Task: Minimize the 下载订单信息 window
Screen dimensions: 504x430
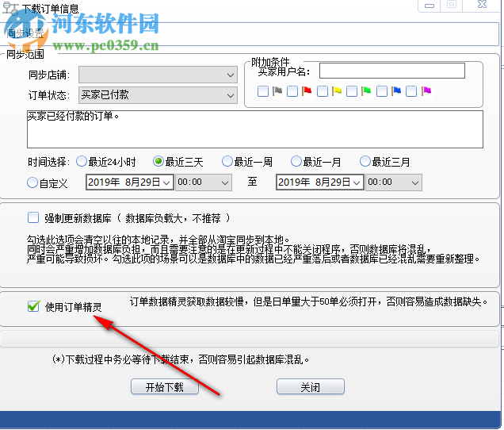Action: [x=429, y=5]
